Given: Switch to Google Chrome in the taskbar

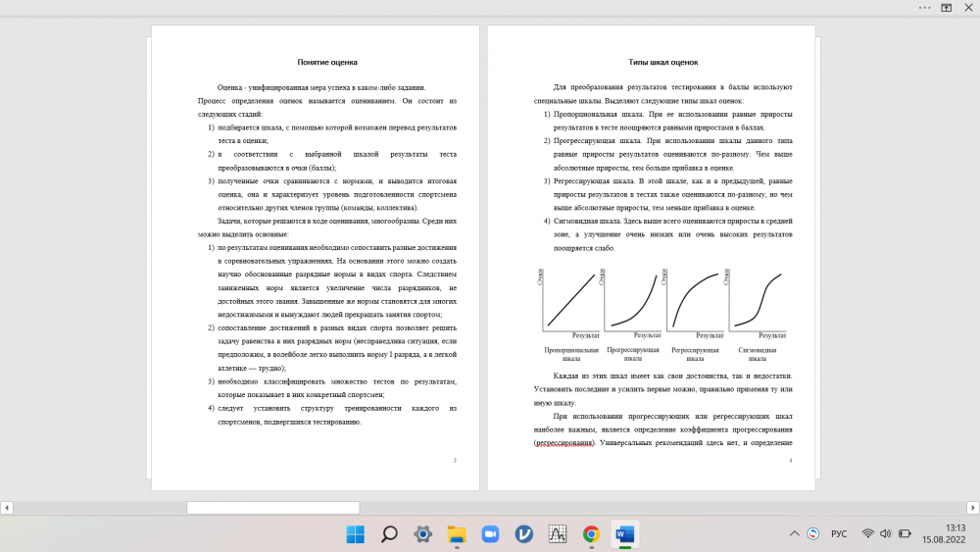Looking at the screenshot, I should pyautogui.click(x=591, y=534).
